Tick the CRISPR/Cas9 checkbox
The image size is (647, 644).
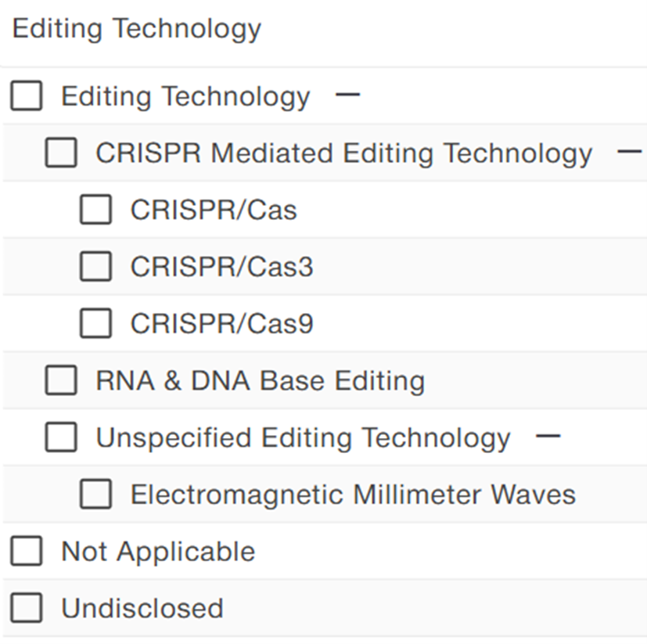95,324
